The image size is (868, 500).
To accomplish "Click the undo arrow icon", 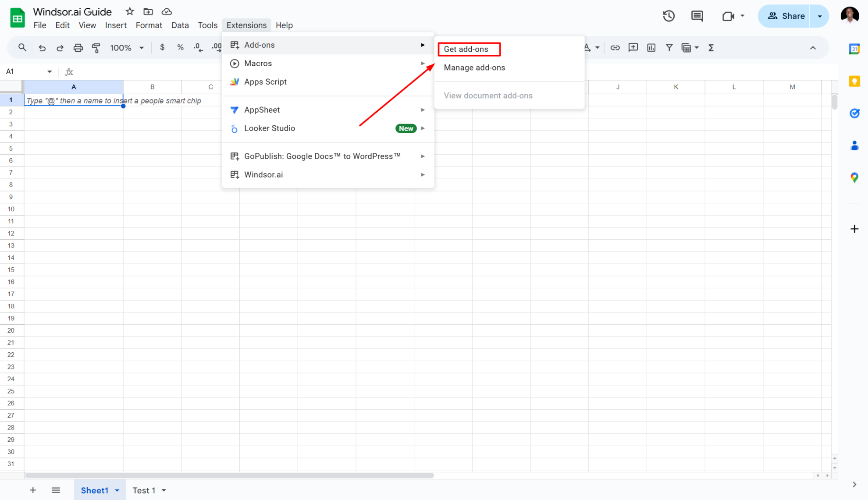I will [x=42, y=48].
